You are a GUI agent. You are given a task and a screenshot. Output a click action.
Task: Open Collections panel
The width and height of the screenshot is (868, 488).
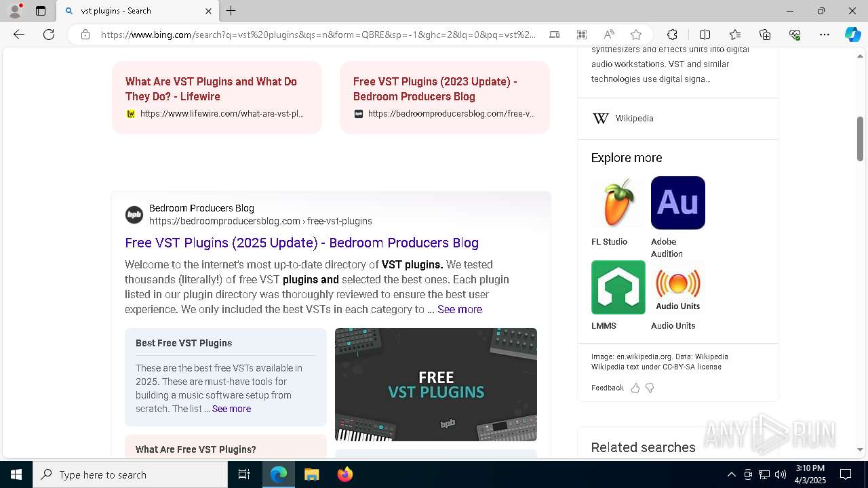pyautogui.click(x=765, y=35)
